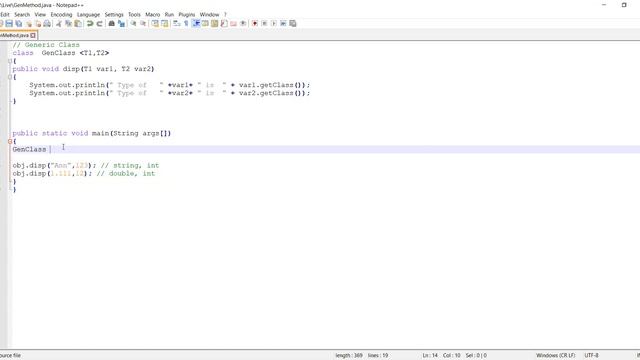Save the recorded macro toolbar icon
This screenshot has width=640, height=360.
[x=293, y=24]
